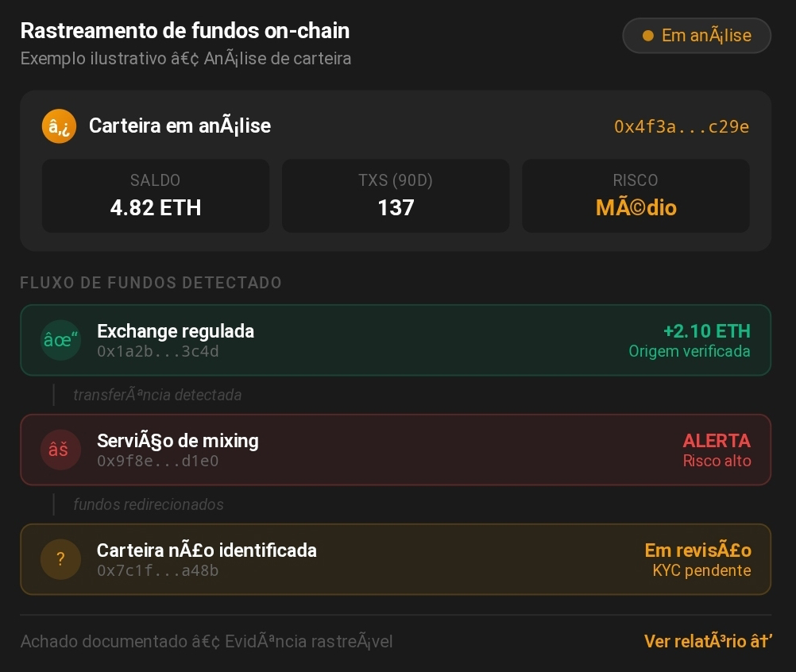Open the SALDO 4.82 ETH card
The image size is (796, 672).
[x=156, y=196]
